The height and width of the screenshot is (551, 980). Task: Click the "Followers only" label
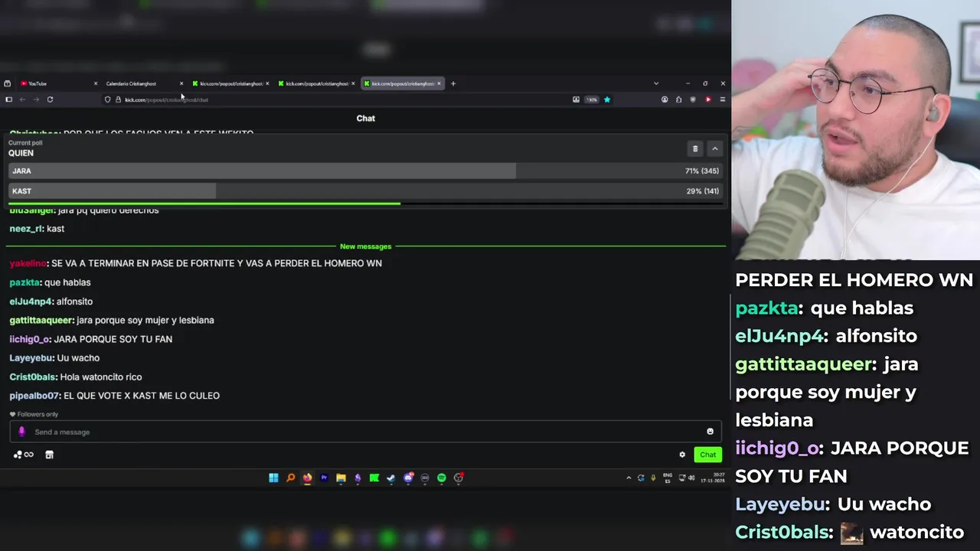pyautogui.click(x=38, y=414)
